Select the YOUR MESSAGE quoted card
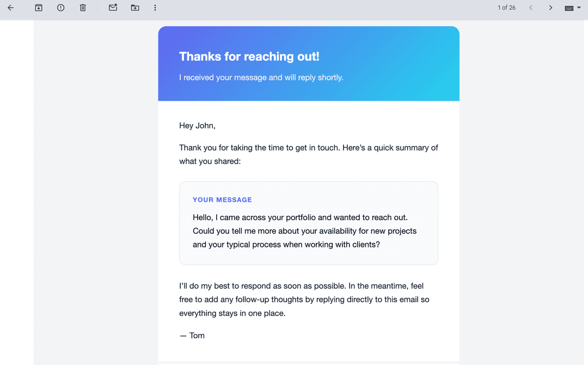The image size is (588, 365). point(309,223)
